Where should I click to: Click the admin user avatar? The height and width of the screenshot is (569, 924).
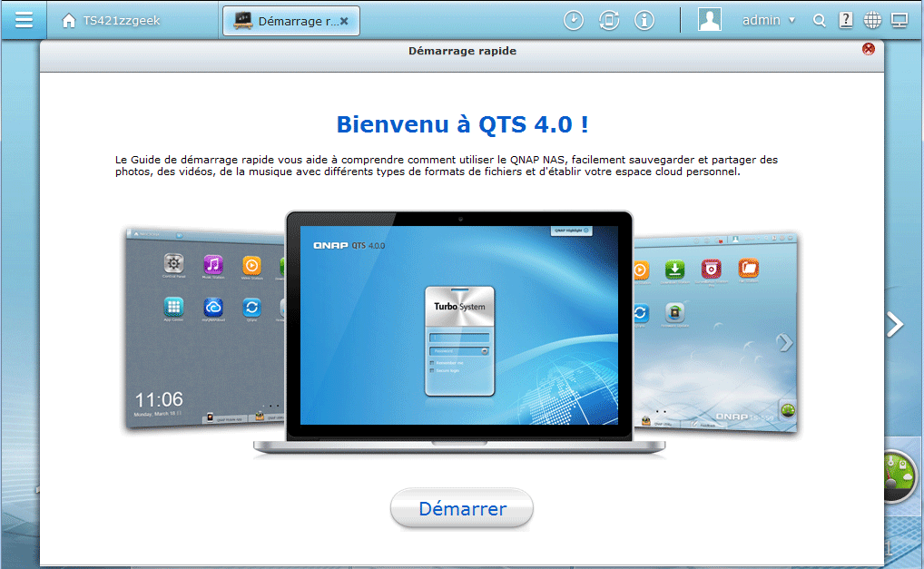click(710, 19)
